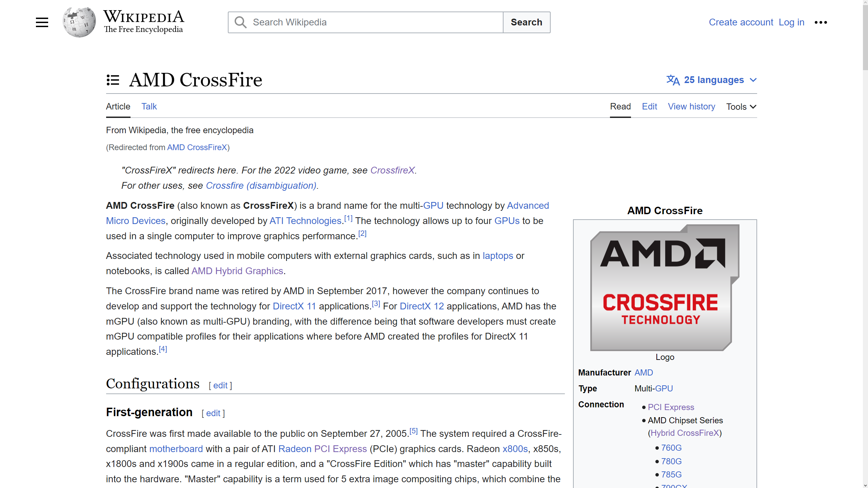Click the search magnifier icon
Image resolution: width=868 pixels, height=488 pixels.
tap(240, 22)
